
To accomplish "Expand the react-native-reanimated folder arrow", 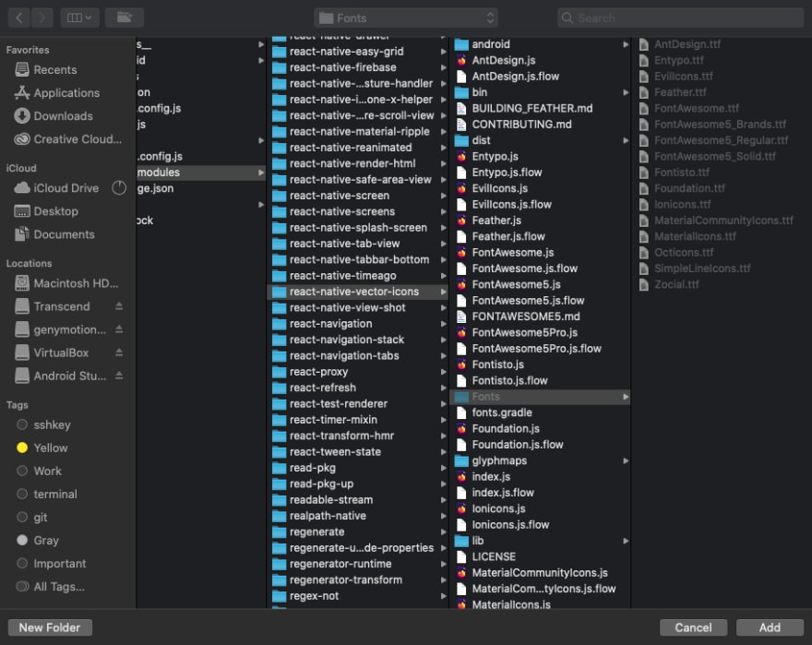I will point(444,148).
